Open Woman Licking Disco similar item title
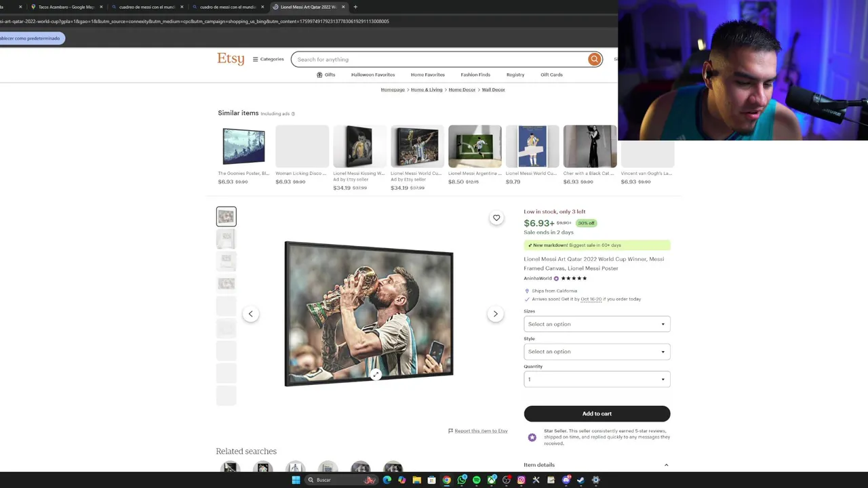Image resolution: width=868 pixels, height=488 pixels. tap(300, 173)
